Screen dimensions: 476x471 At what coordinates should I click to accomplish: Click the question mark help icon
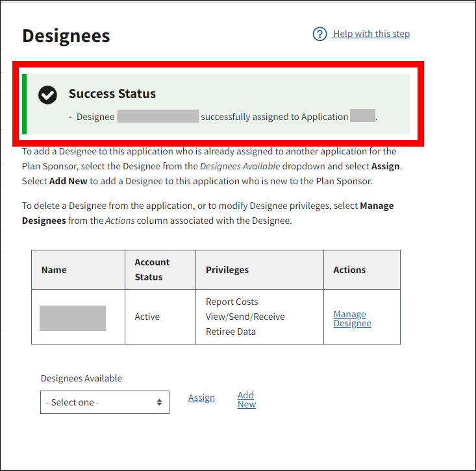coord(319,34)
